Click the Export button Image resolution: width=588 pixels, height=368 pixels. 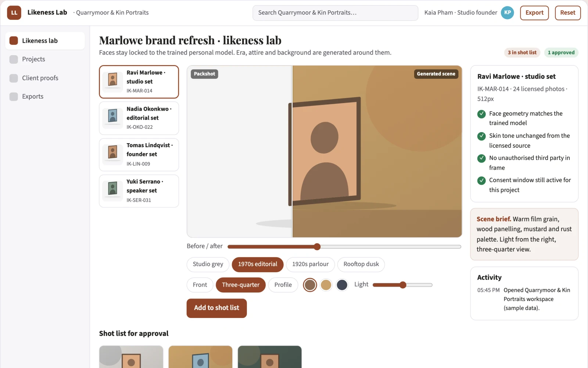click(x=534, y=13)
